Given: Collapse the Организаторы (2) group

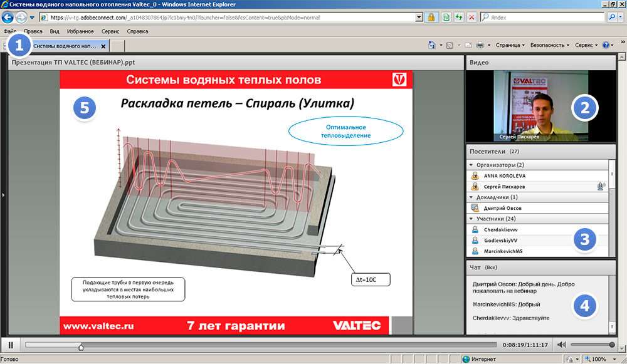Looking at the screenshot, I should tap(471, 165).
